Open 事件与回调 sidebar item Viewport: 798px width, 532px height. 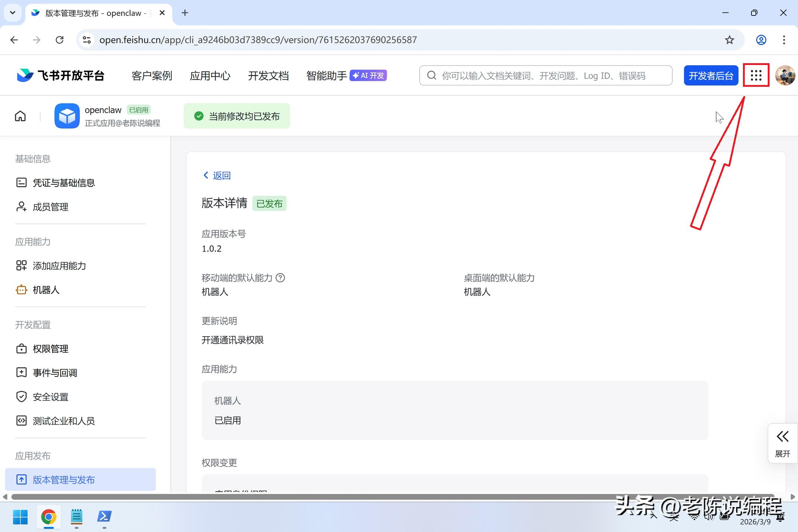coord(55,373)
